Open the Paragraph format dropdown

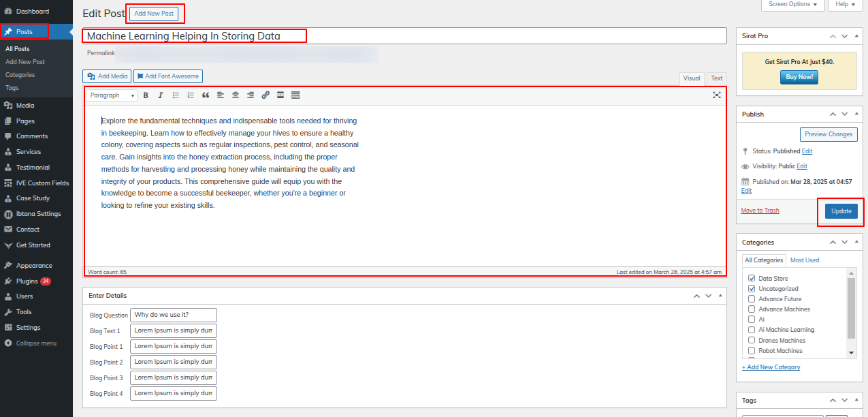[x=112, y=95]
